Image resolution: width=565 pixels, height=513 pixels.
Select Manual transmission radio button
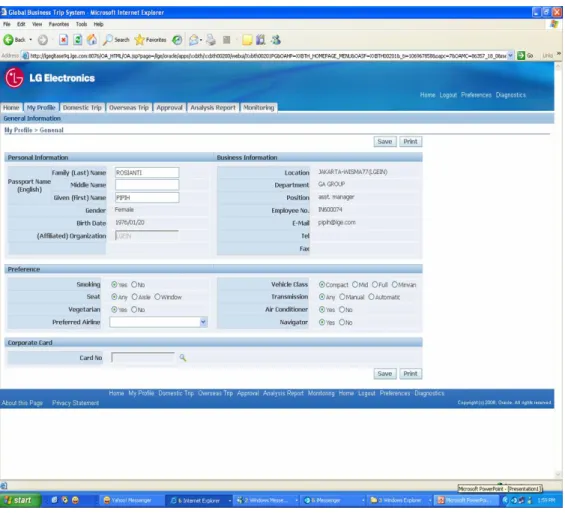pyautogui.click(x=342, y=298)
